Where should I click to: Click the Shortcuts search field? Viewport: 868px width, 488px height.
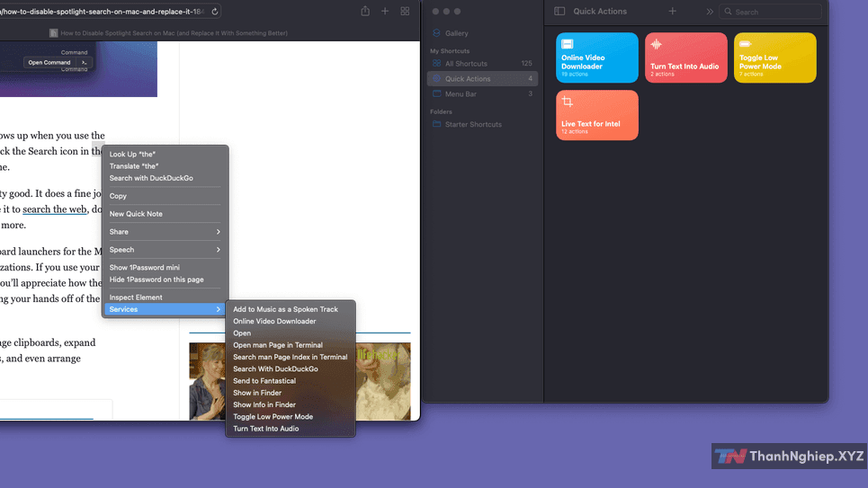tap(775, 12)
